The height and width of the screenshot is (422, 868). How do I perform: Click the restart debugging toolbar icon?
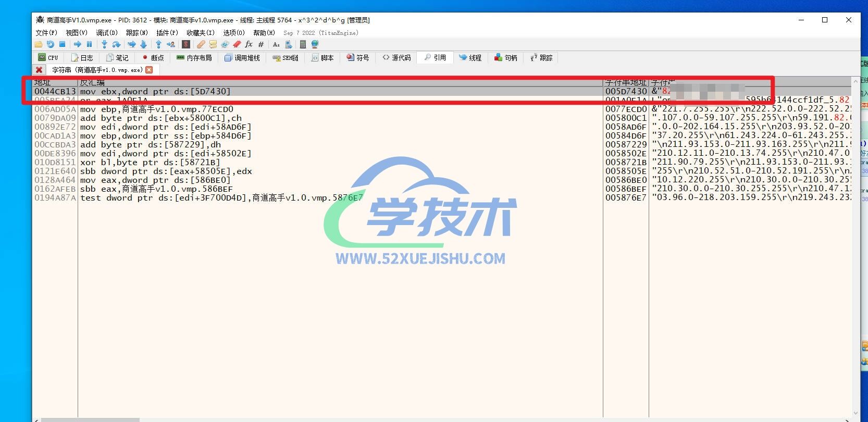click(x=51, y=44)
